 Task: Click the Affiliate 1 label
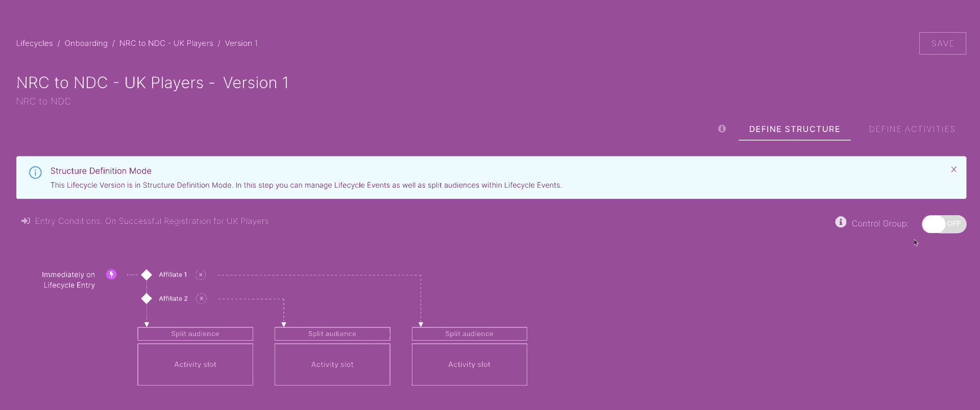(x=173, y=274)
